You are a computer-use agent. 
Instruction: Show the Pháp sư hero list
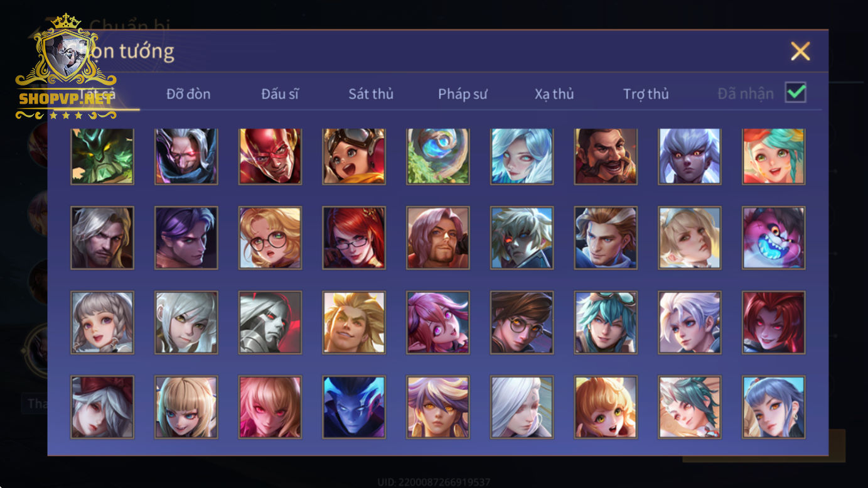463,94
